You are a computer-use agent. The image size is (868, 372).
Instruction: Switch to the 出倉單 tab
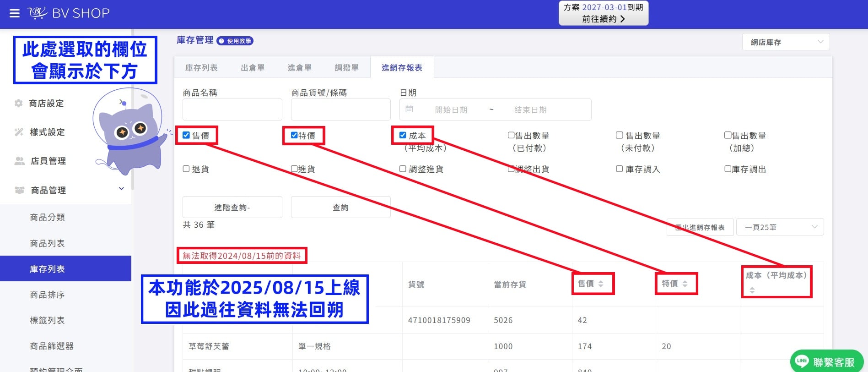253,68
